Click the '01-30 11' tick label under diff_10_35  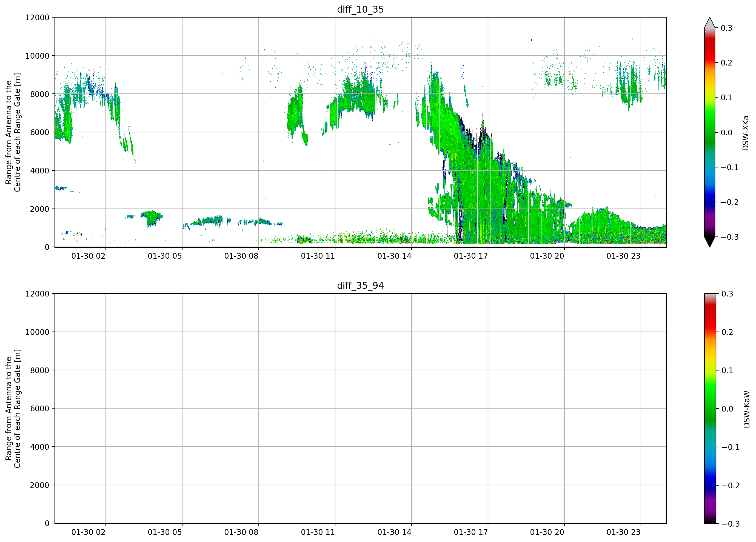318,256
